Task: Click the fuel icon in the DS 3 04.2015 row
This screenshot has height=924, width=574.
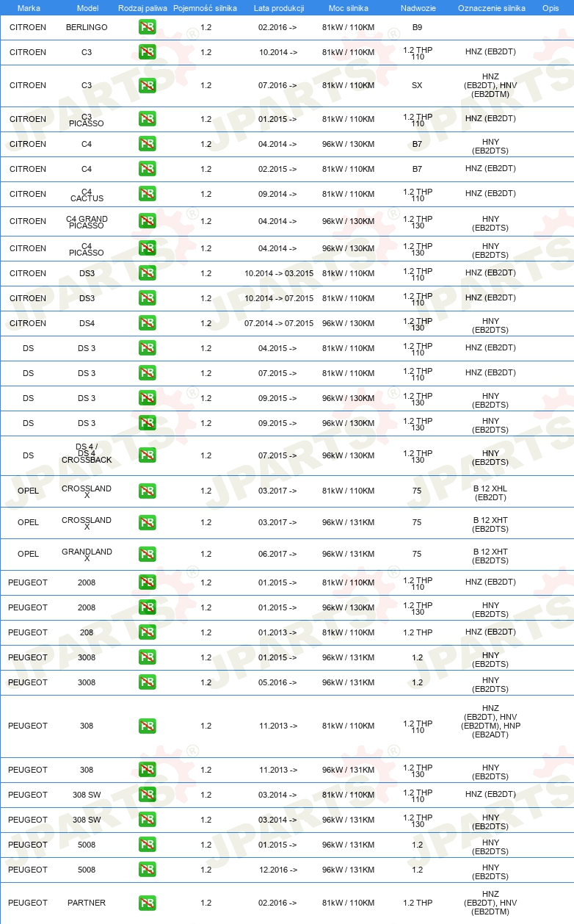Action: coord(147,349)
